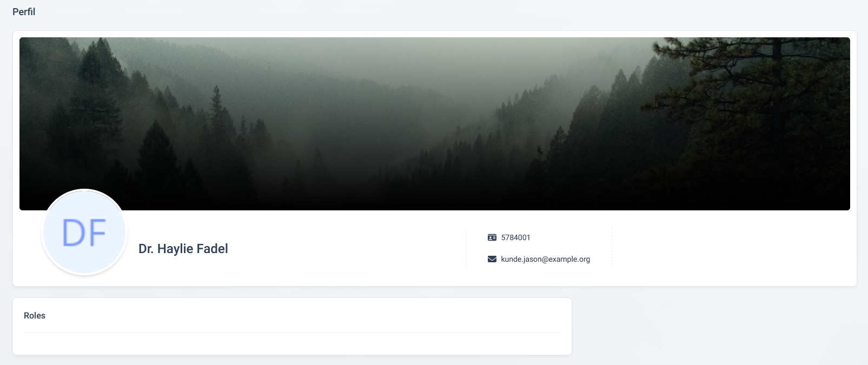Viewport: 868px width, 365px height.
Task: Click dashed divider left of ID number
Action: [x=466, y=248]
